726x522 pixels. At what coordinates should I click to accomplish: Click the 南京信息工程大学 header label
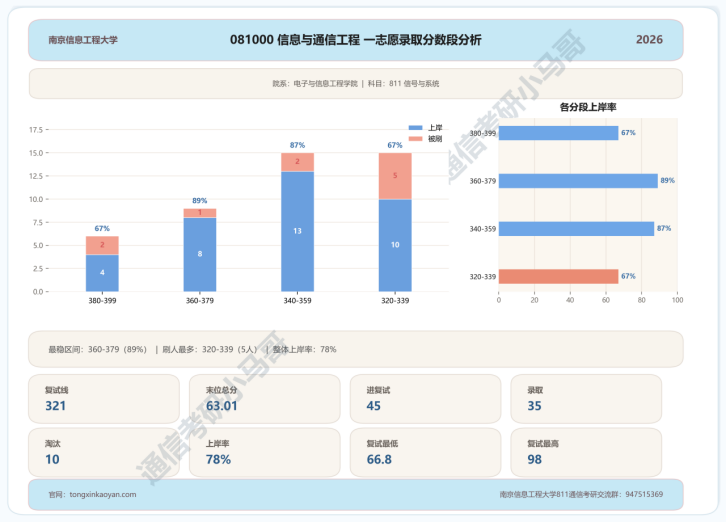[x=83, y=40]
